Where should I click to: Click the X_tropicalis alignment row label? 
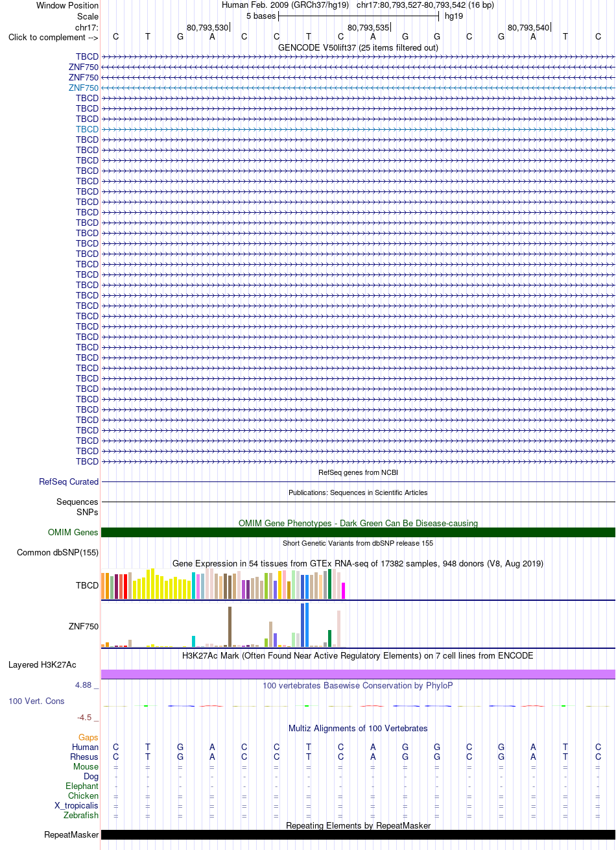(77, 806)
